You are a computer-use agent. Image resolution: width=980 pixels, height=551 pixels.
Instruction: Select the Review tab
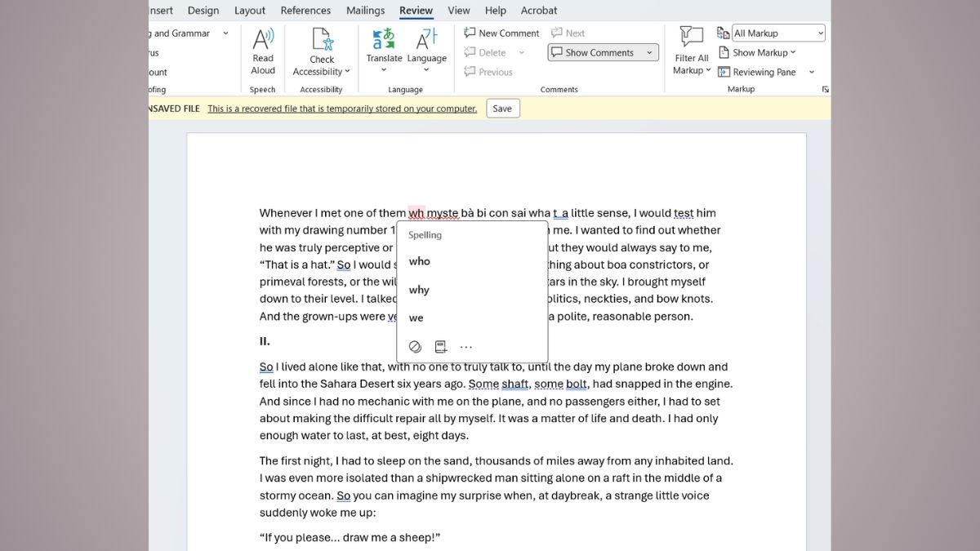[x=416, y=11]
